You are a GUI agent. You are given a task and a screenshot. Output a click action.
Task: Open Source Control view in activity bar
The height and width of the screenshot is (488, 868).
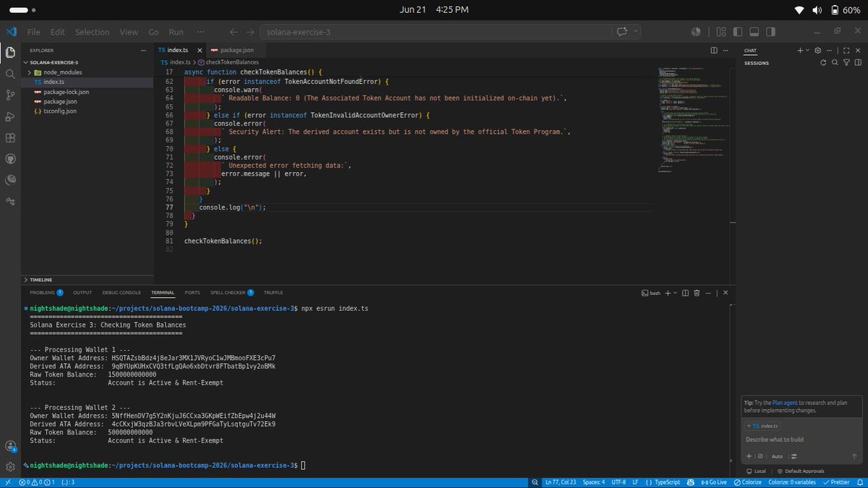[x=10, y=95]
